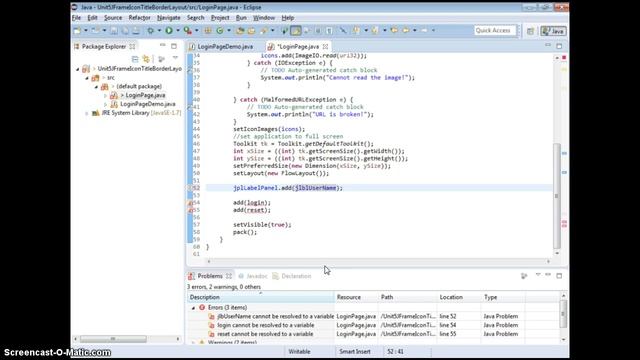
Task: Open the Navigate menu
Action: click(169, 18)
